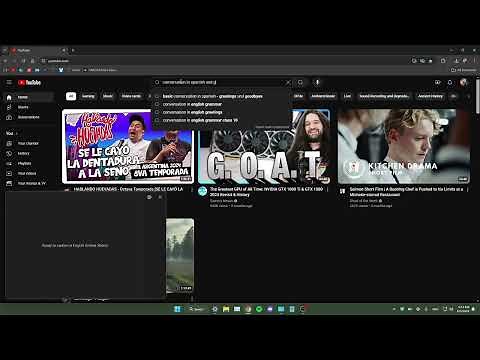Open the Windows Start menu

pos(177,309)
